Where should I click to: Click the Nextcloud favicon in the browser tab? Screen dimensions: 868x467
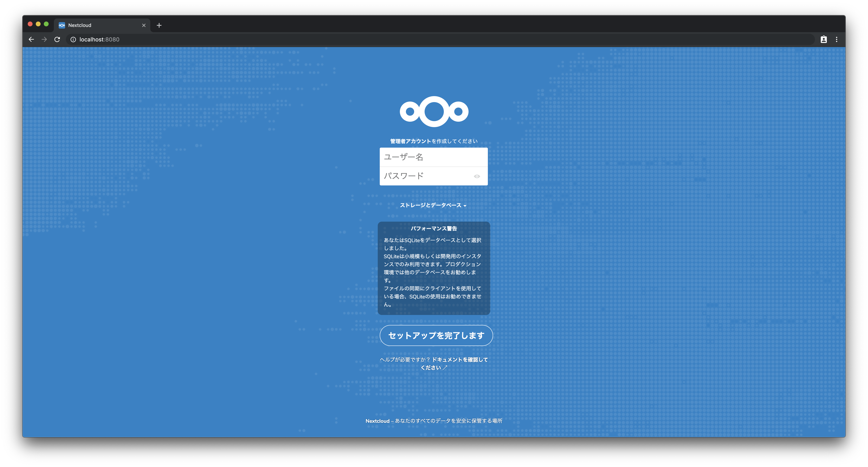click(62, 25)
